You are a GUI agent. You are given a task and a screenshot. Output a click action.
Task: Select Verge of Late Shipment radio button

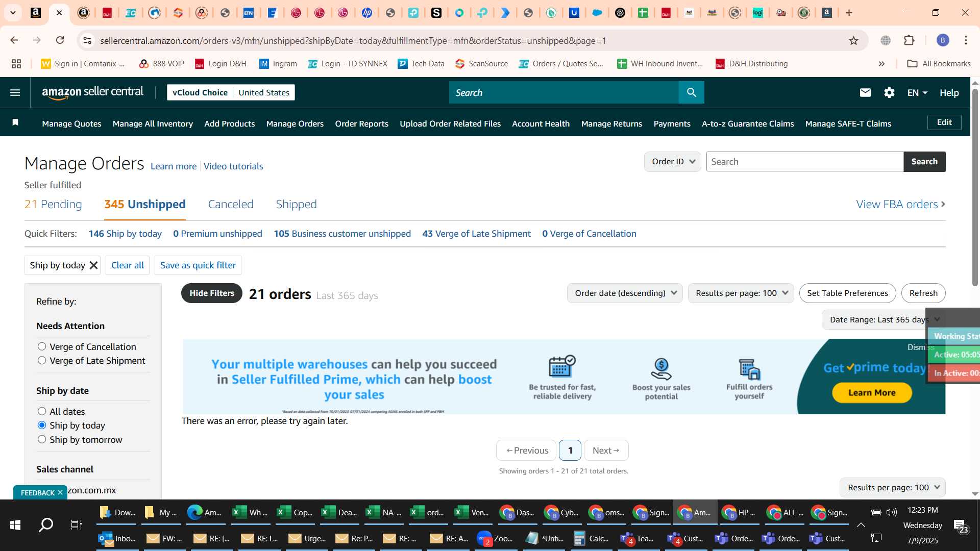point(42,360)
